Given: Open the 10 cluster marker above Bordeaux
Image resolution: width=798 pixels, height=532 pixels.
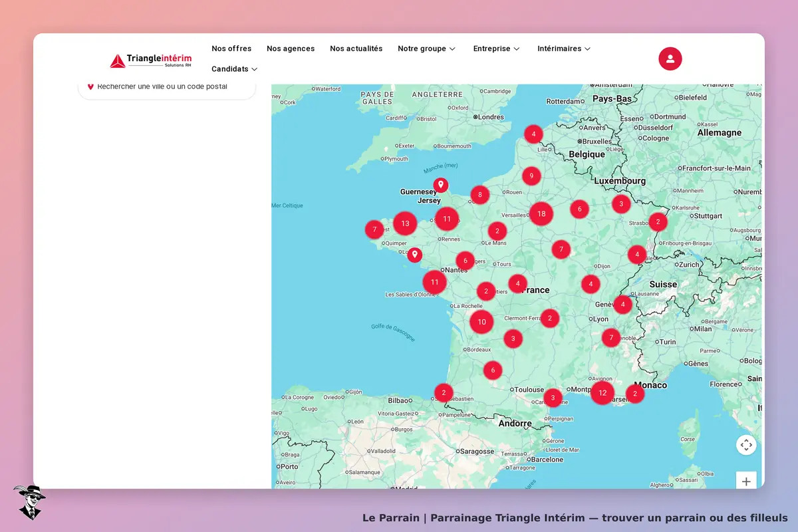Looking at the screenshot, I should [x=481, y=322].
